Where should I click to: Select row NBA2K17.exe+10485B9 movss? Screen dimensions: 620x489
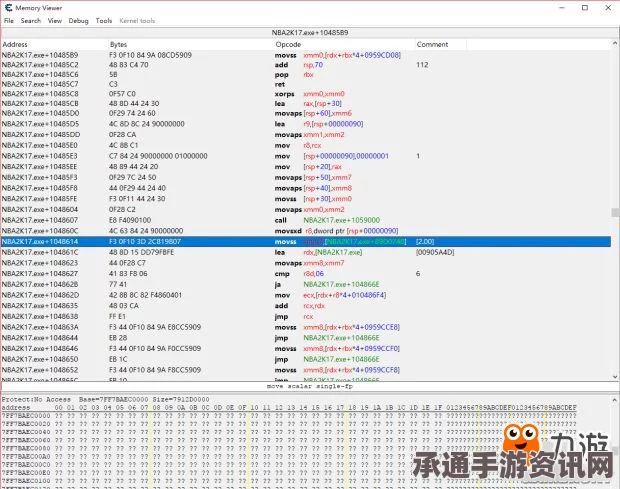306,55
